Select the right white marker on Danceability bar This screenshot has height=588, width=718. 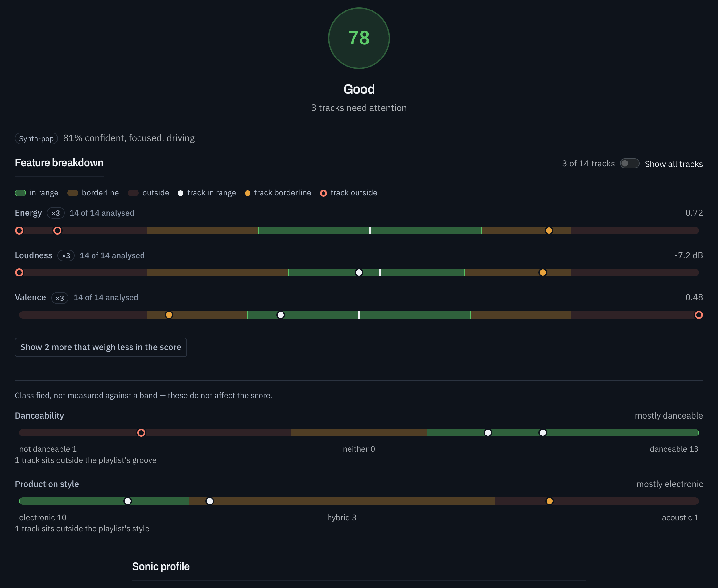click(543, 433)
